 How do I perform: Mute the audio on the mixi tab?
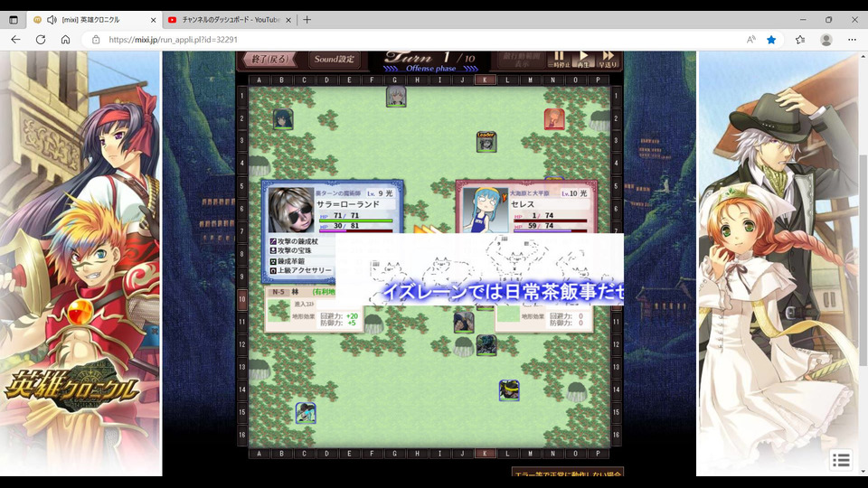[52, 20]
